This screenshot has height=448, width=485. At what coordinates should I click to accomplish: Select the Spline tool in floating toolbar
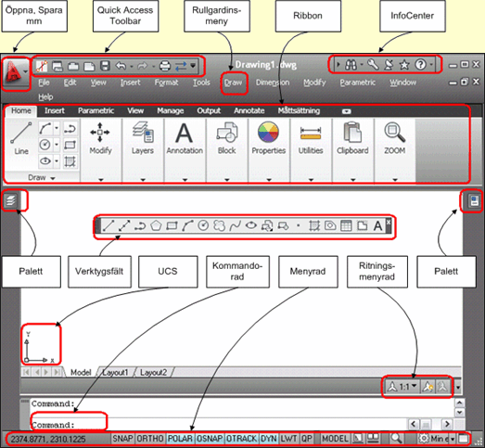[235, 226]
